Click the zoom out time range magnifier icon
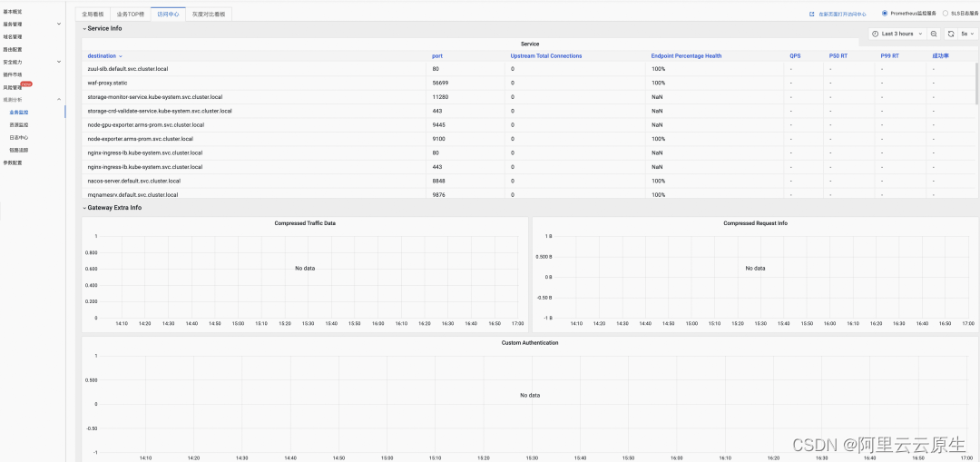The image size is (980, 462). point(933,34)
